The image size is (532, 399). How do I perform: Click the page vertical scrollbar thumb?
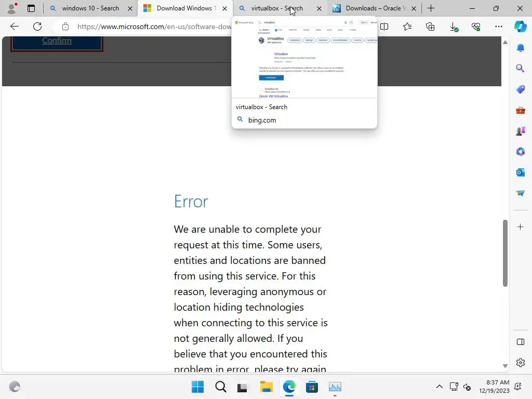click(x=505, y=253)
